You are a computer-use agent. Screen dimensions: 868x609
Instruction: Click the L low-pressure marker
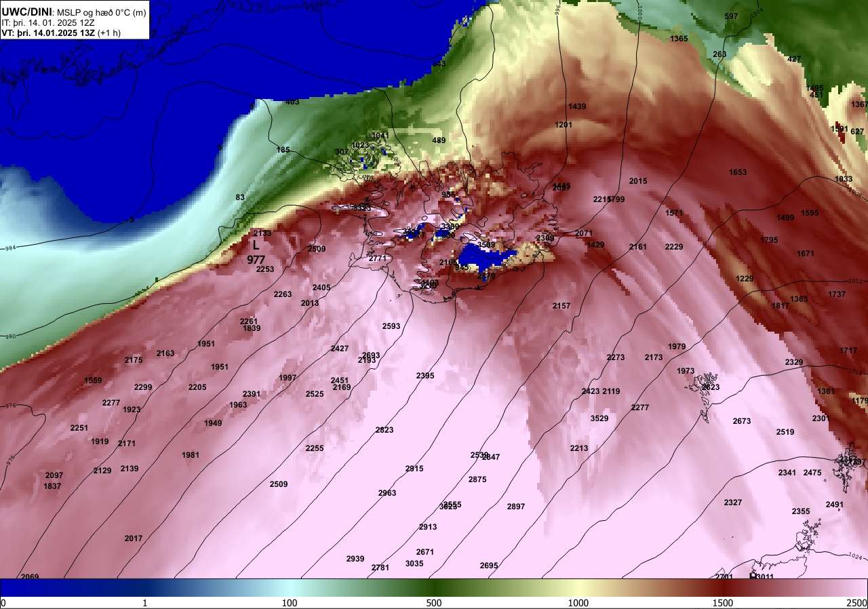256,245
